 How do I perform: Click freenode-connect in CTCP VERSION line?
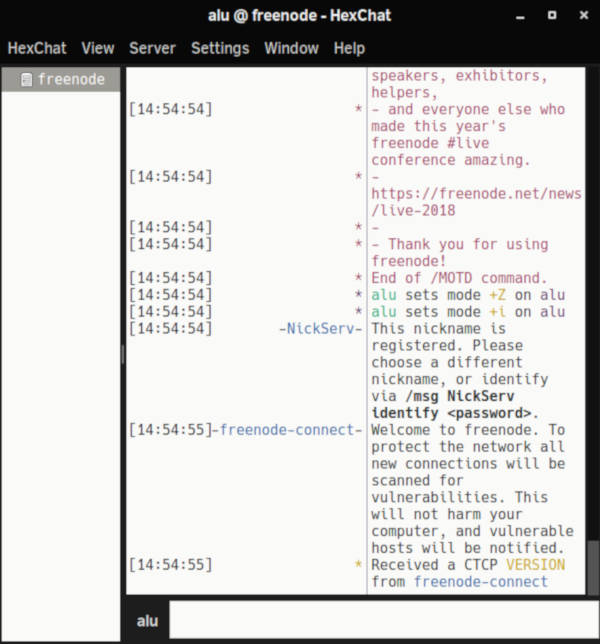click(480, 582)
